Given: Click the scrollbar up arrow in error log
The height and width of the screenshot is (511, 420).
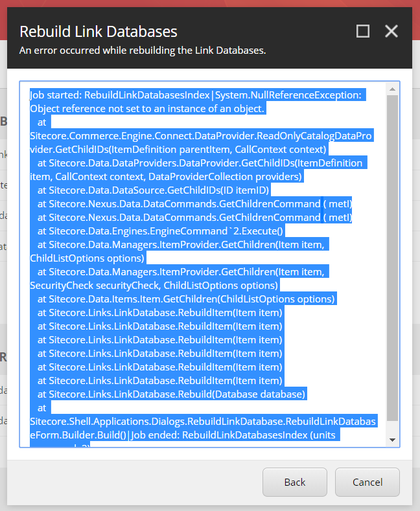Looking at the screenshot, I should tap(392, 89).
